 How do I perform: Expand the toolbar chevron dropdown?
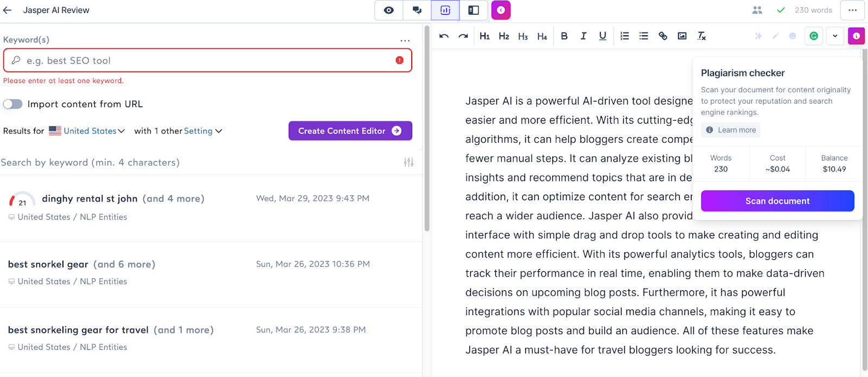click(x=835, y=36)
